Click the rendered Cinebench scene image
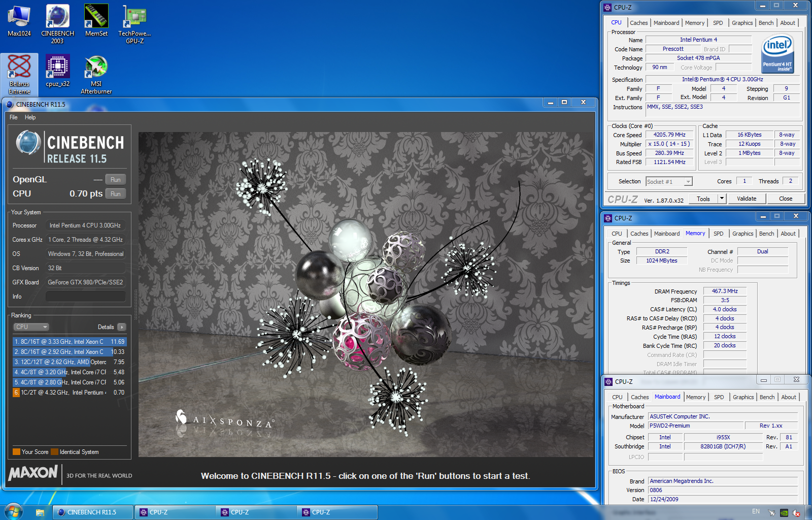 click(x=366, y=295)
